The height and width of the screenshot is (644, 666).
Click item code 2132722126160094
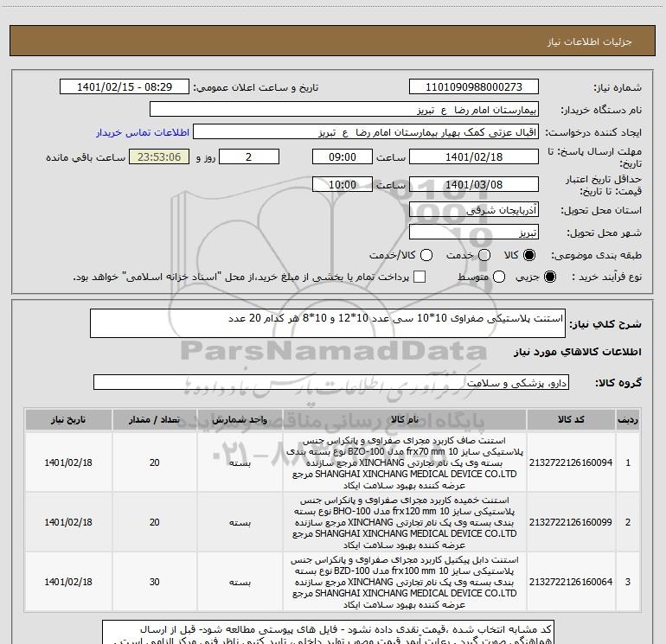tap(571, 462)
